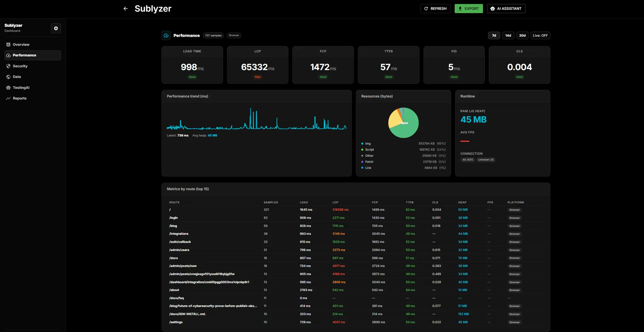Open the AI ASSISTANT
Viewport: 644px width, 332px height.
point(506,8)
